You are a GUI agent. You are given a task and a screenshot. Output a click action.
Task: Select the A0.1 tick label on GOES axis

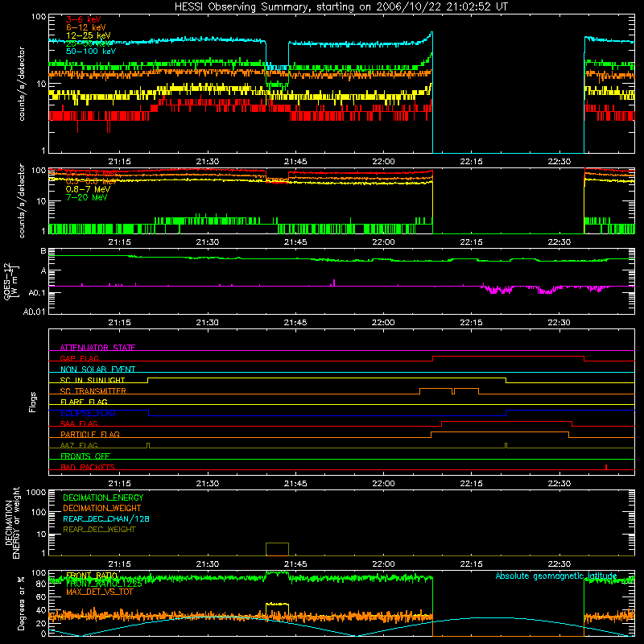point(37,293)
